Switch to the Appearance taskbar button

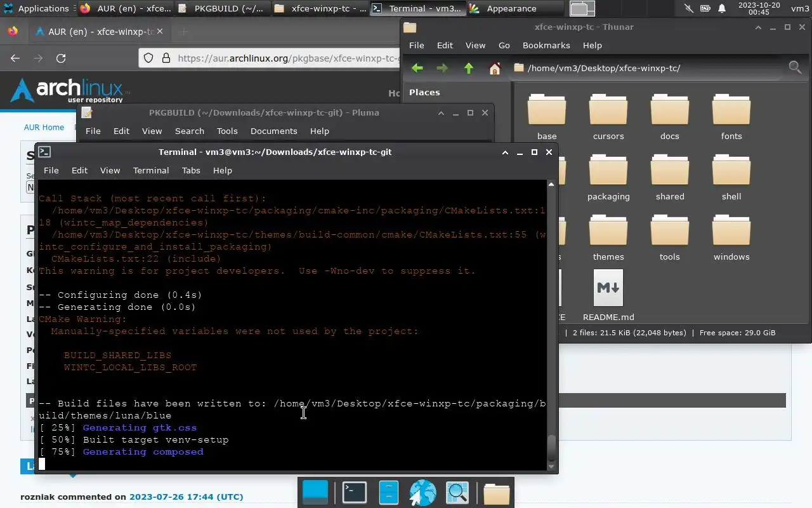(x=514, y=8)
